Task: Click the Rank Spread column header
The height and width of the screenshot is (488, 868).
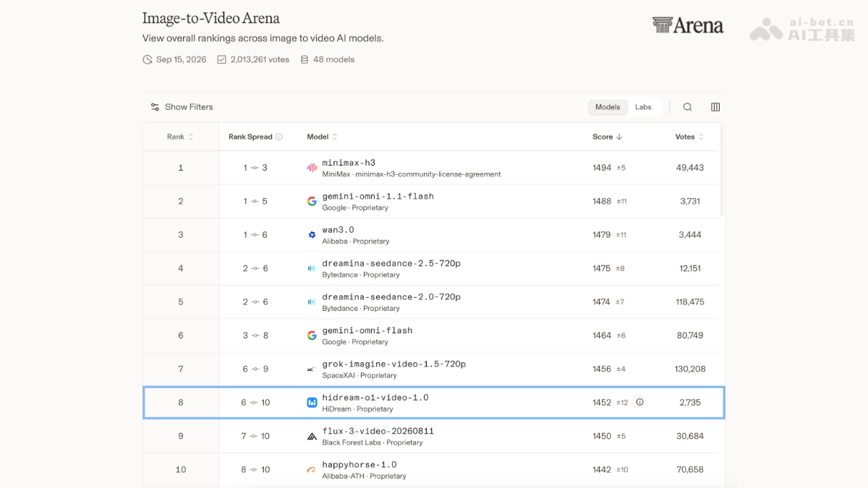Action: click(255, 137)
